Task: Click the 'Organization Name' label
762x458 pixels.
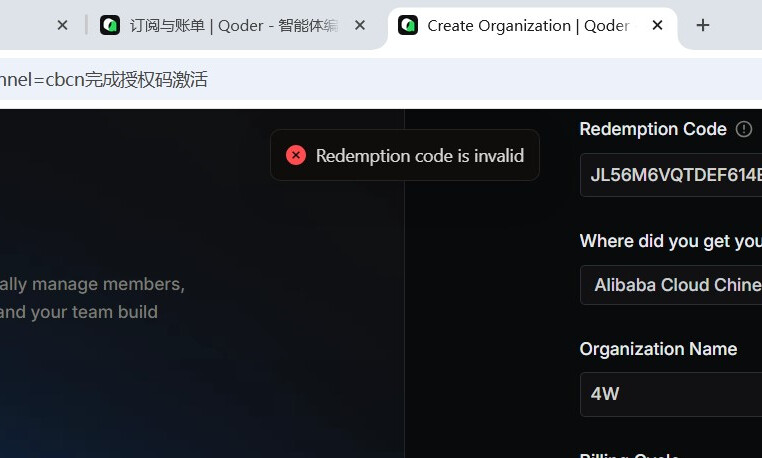Action: [x=658, y=349]
